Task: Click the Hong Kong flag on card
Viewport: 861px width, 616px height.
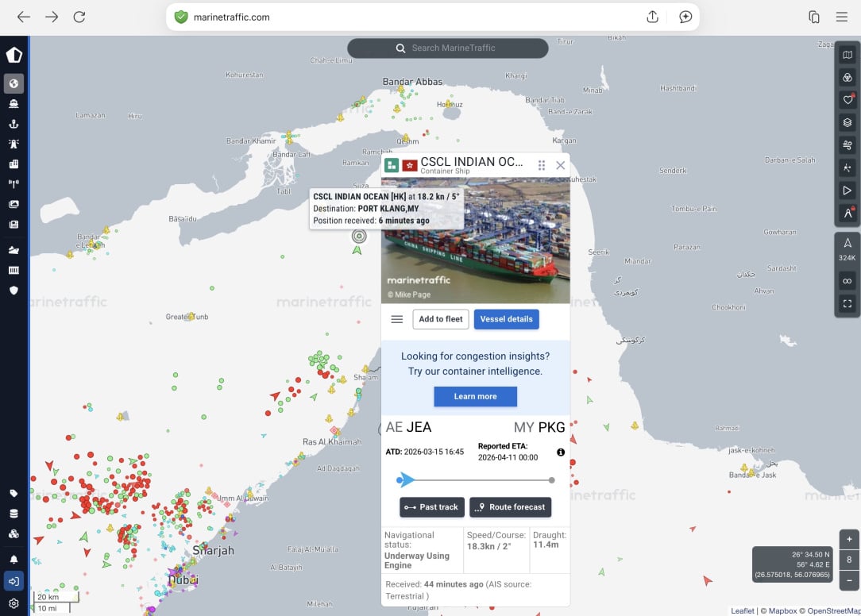Action: pos(410,165)
